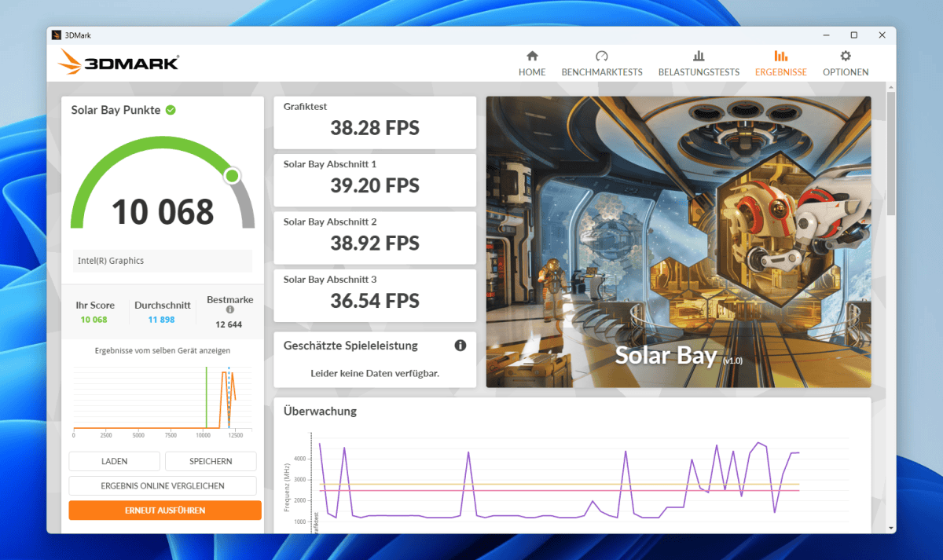Click the Solar Bay Punkte title
This screenshot has height=560, width=943.
(x=116, y=110)
